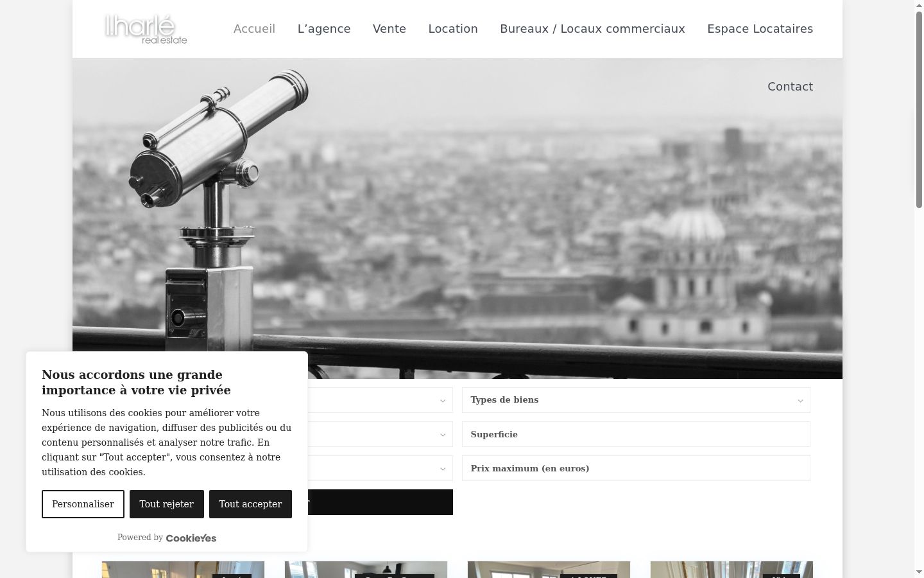924x578 pixels.
Task: Go to the Contact page link
Action: [x=790, y=87]
